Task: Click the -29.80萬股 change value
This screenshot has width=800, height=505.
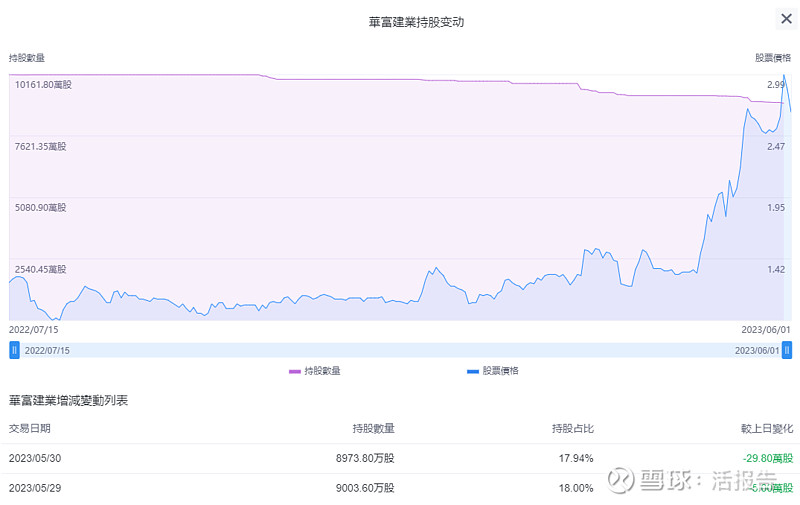Action: [768, 458]
